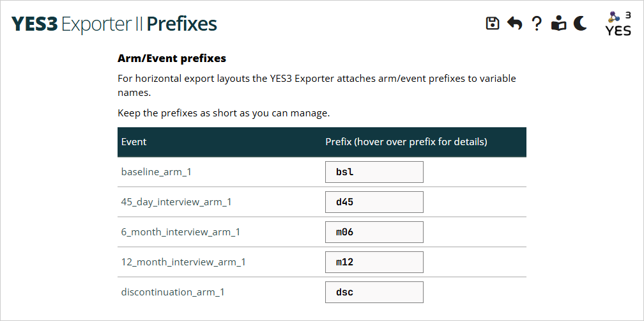Screen dimensions: 644x321
Task: Click the YES3 Exporter II Prefixes title
Action: (x=115, y=24)
